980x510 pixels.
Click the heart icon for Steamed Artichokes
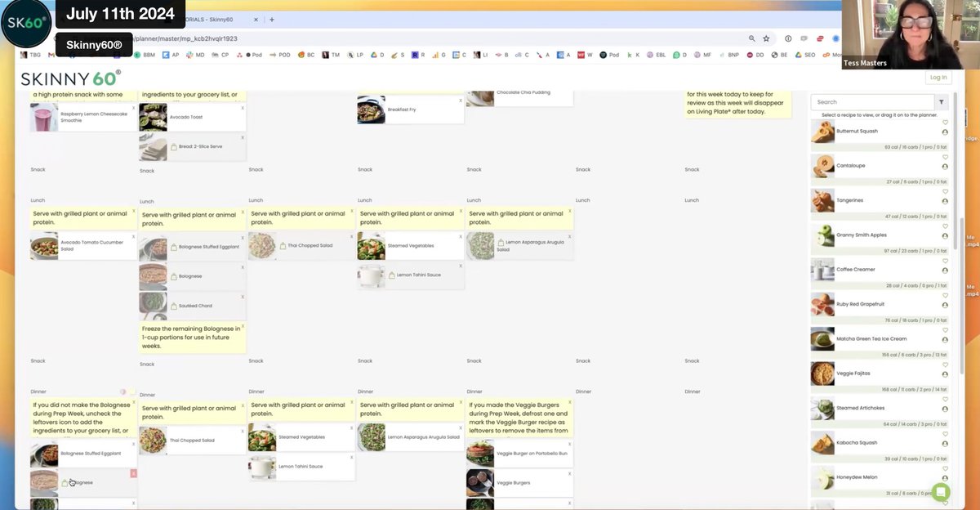coord(945,399)
